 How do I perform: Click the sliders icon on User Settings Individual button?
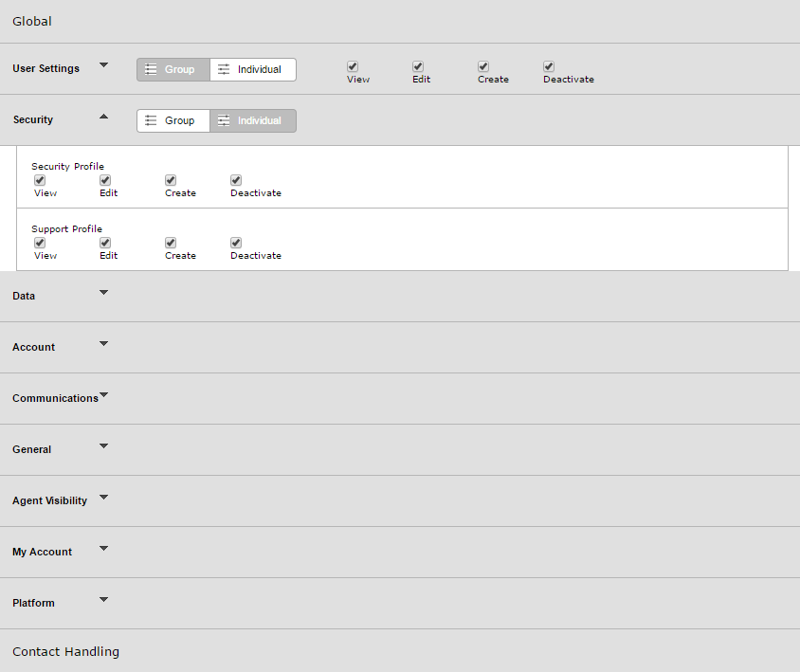tap(224, 69)
